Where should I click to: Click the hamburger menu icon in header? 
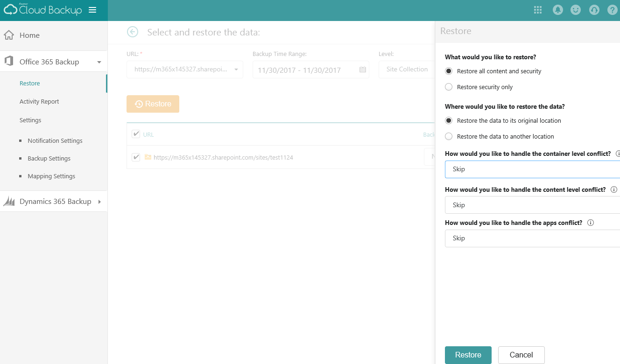click(x=92, y=10)
